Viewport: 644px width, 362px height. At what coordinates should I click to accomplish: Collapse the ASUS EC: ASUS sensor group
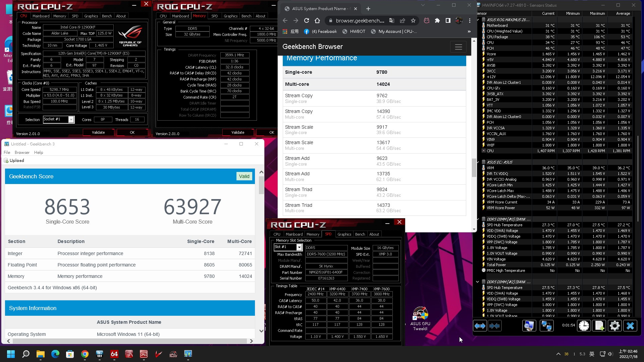(x=478, y=162)
